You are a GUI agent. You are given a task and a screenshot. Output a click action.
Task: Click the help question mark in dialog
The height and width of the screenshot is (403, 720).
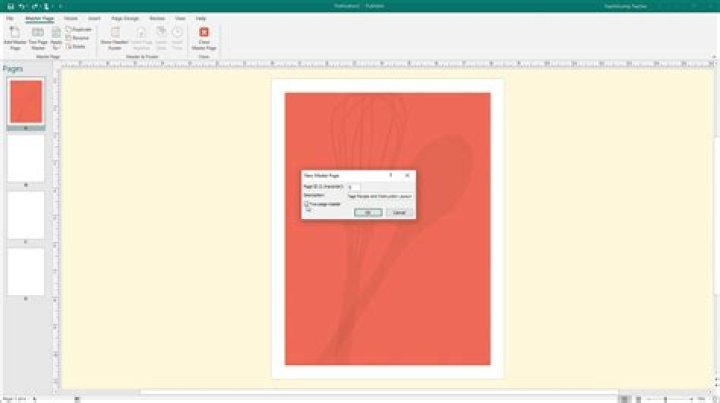pyautogui.click(x=391, y=175)
